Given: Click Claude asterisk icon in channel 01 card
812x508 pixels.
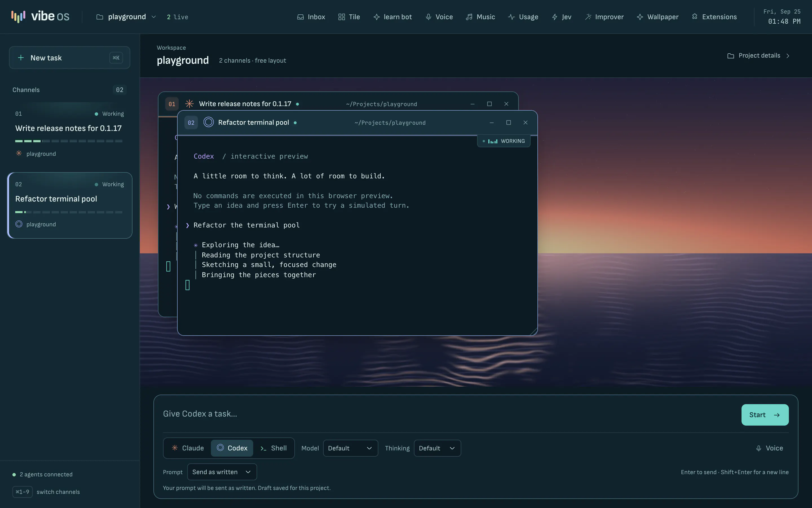Looking at the screenshot, I should tap(19, 153).
